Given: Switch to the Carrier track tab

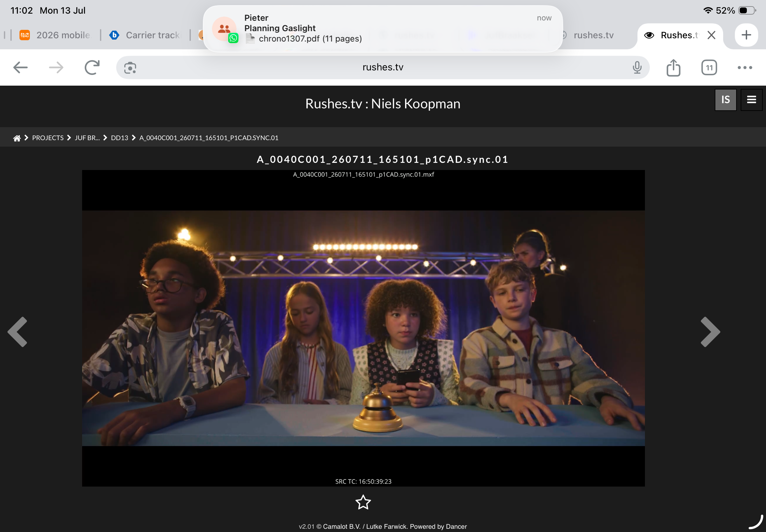Looking at the screenshot, I should (x=145, y=35).
